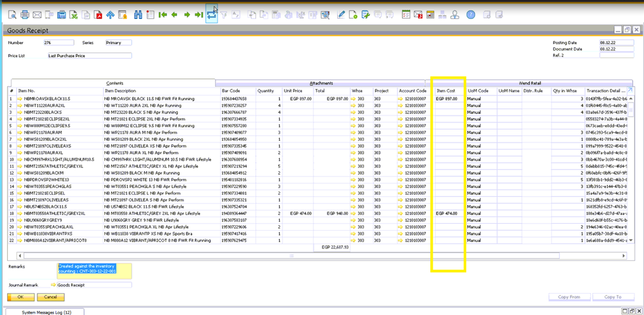Export document to PDF

[x=98, y=15]
